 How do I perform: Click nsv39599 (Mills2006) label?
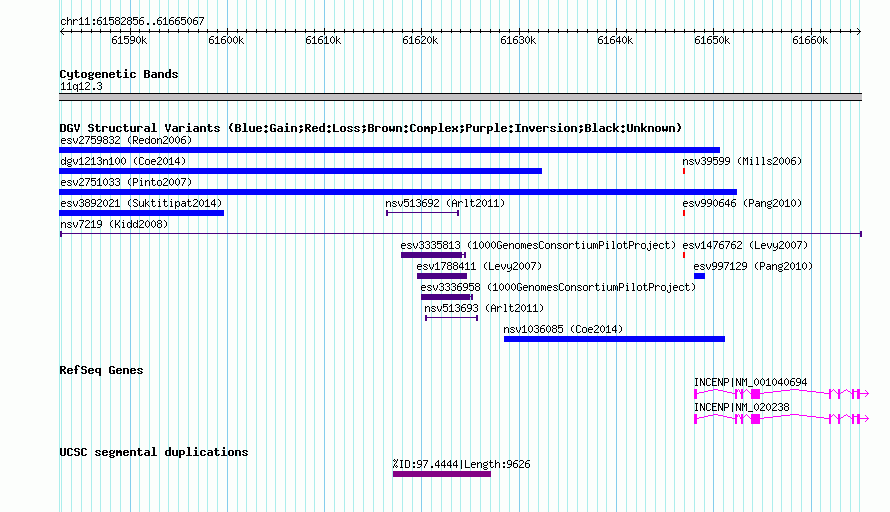(x=742, y=161)
